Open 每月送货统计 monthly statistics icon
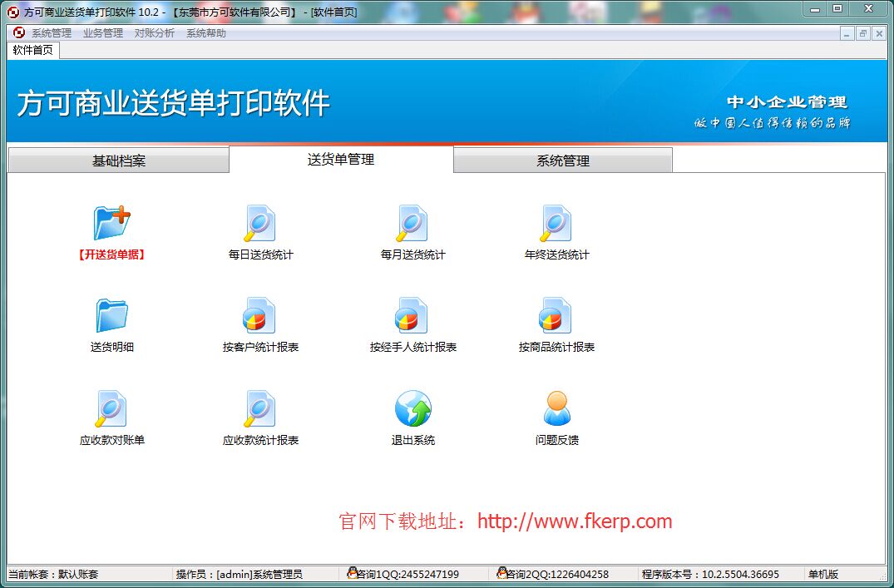 pyautogui.click(x=412, y=223)
